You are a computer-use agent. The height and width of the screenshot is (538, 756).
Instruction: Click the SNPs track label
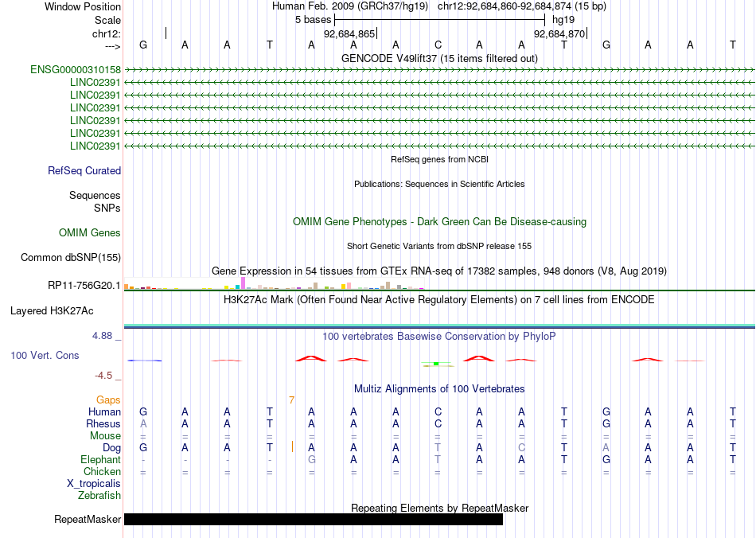(107, 208)
